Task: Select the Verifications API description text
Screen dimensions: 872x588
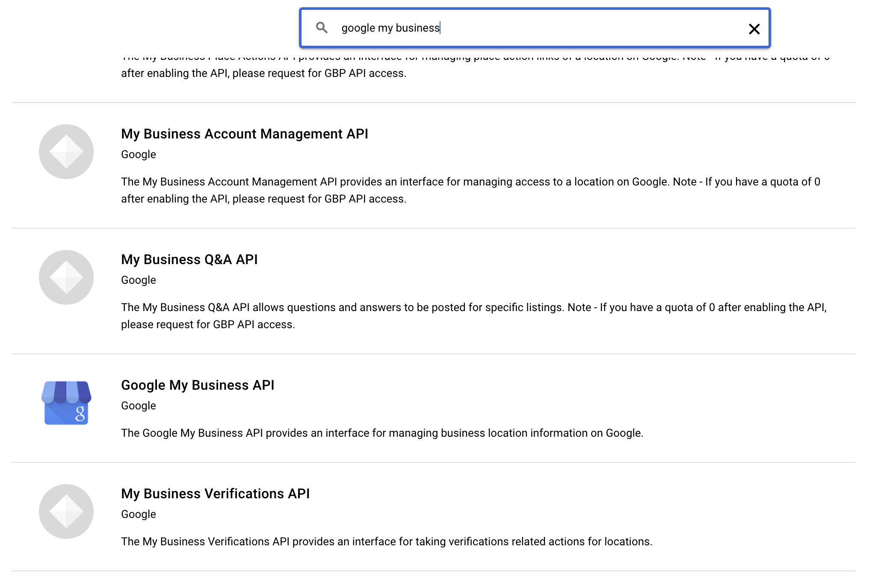Action: tap(387, 541)
